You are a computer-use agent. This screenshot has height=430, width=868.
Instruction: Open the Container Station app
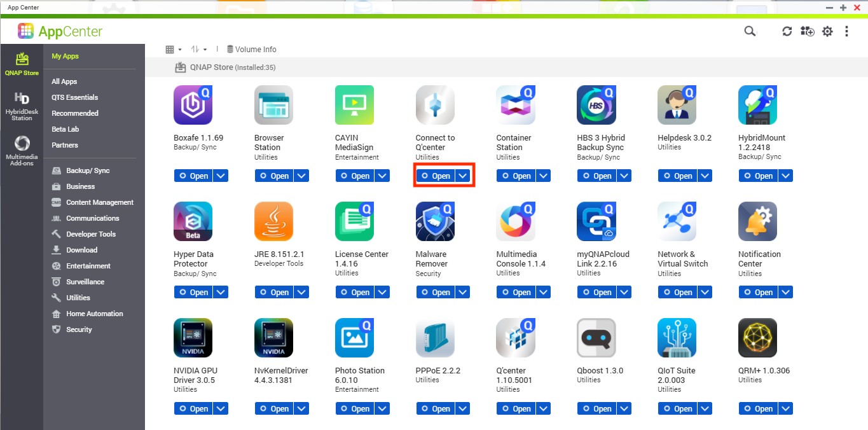(x=516, y=176)
